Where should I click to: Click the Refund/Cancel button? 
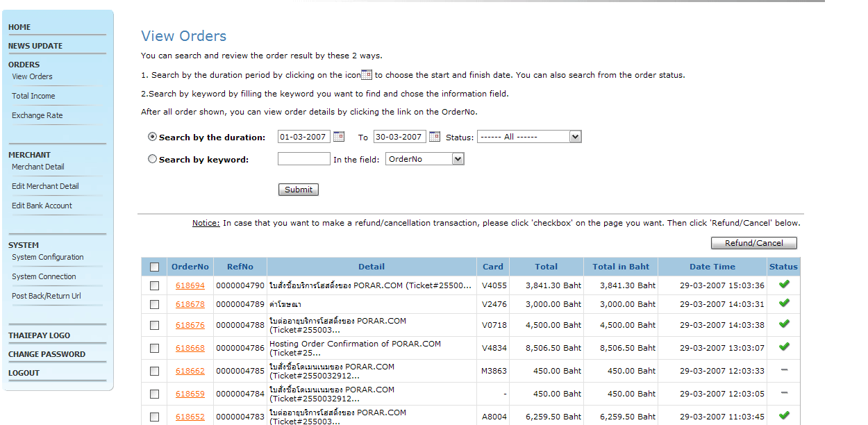(753, 243)
